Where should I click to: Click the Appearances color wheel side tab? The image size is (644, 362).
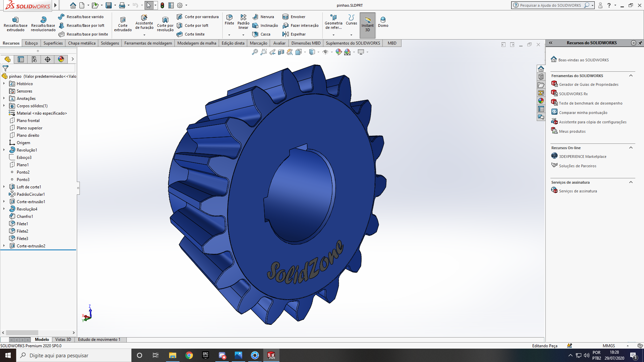(541, 101)
